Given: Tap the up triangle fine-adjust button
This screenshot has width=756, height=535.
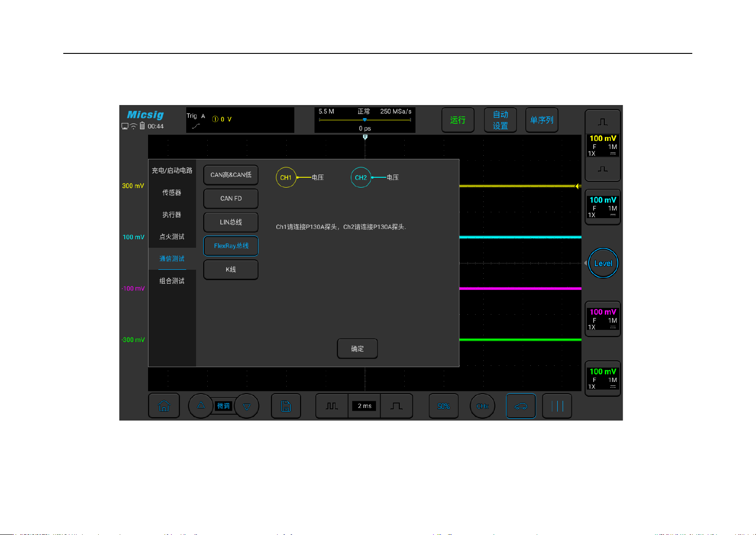Looking at the screenshot, I should pyautogui.click(x=201, y=406).
